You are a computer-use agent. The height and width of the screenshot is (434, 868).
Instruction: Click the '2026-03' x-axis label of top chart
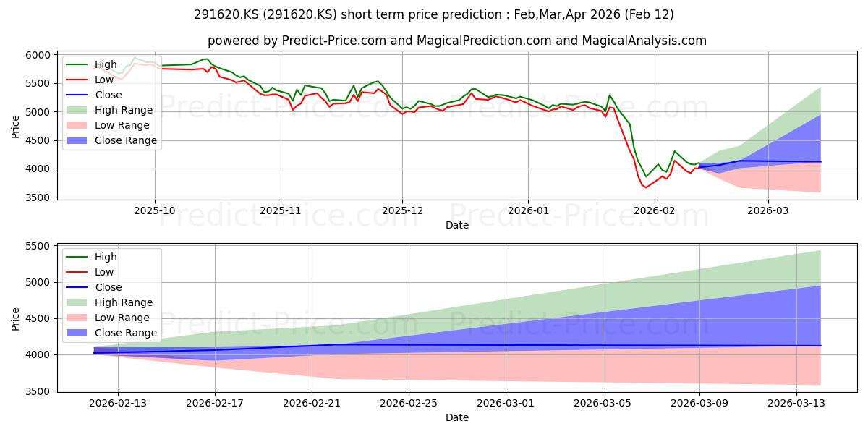(767, 210)
